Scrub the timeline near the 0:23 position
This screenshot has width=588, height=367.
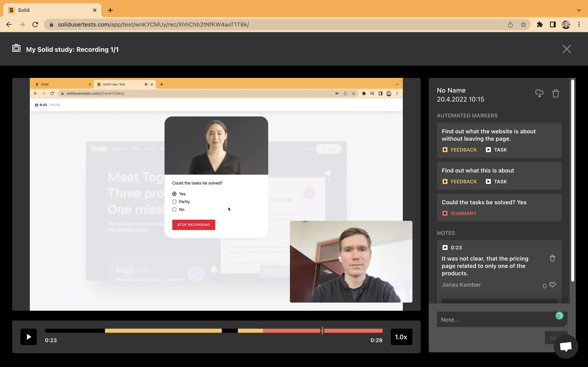coord(322,330)
